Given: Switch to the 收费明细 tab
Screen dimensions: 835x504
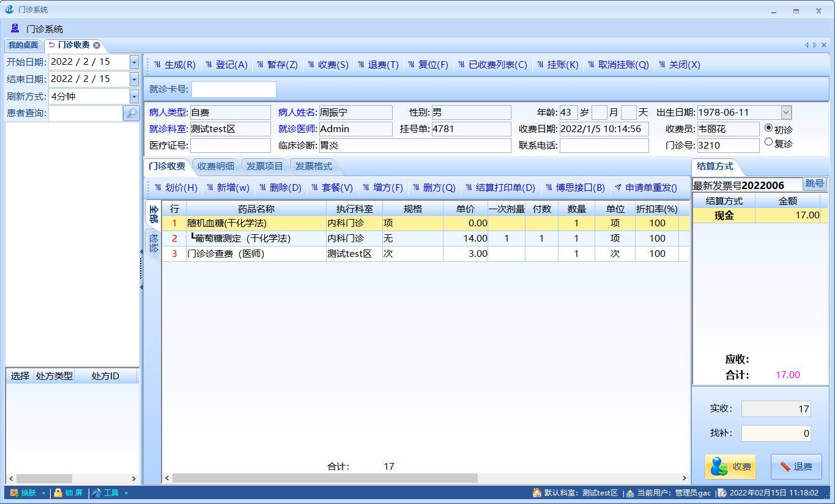Looking at the screenshot, I should coord(216,166).
